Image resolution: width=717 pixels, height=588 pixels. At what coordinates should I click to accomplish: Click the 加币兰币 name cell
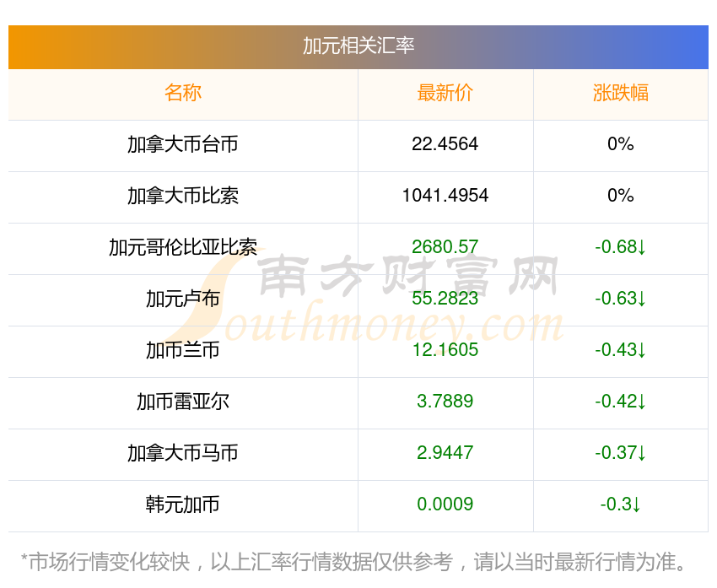point(183,350)
